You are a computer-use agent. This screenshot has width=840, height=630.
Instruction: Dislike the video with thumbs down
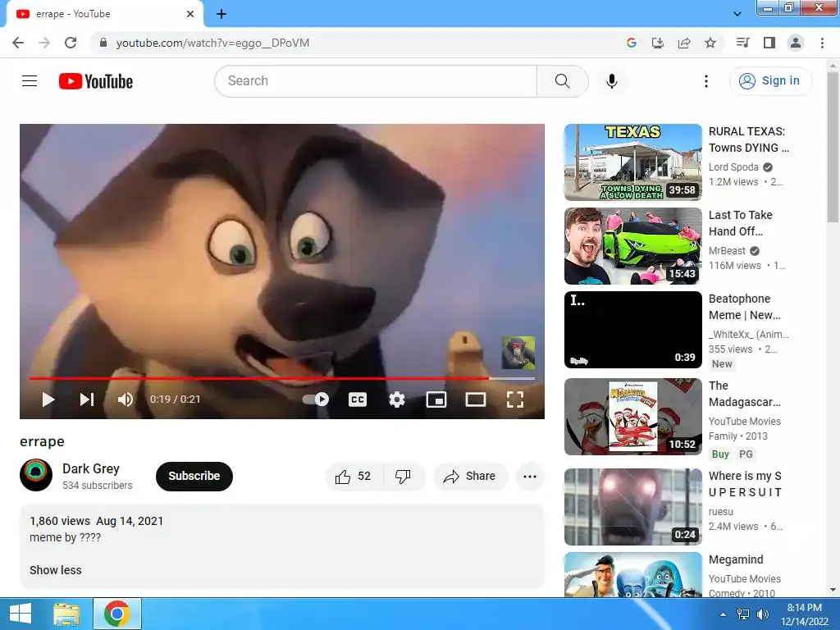pyautogui.click(x=403, y=477)
